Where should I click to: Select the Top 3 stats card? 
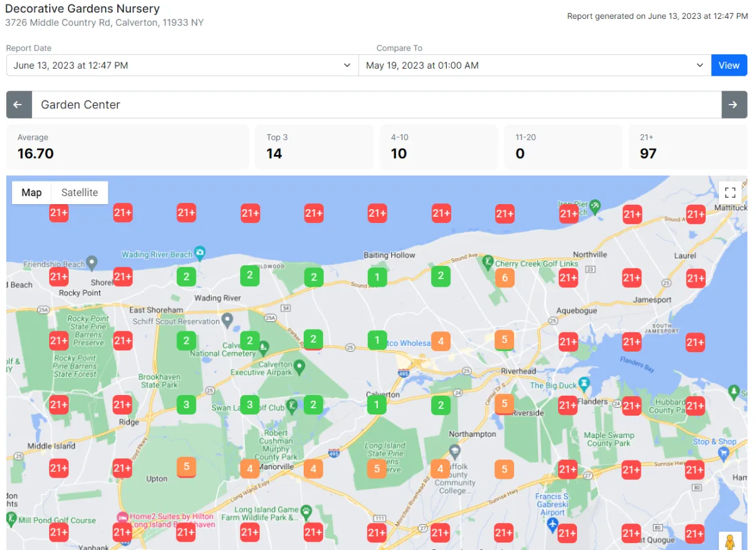point(313,147)
